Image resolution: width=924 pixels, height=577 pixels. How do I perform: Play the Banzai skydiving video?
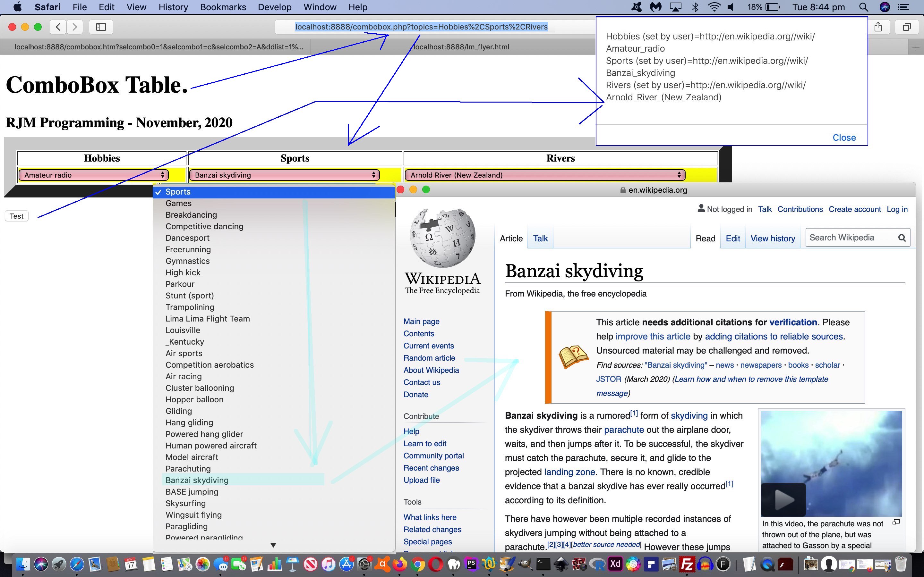coord(783,499)
